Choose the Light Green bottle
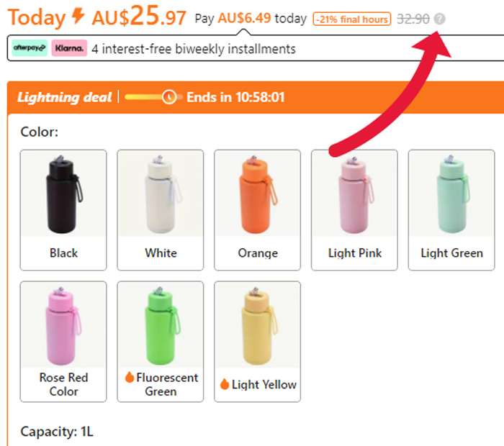The image size is (504, 446). click(451, 209)
